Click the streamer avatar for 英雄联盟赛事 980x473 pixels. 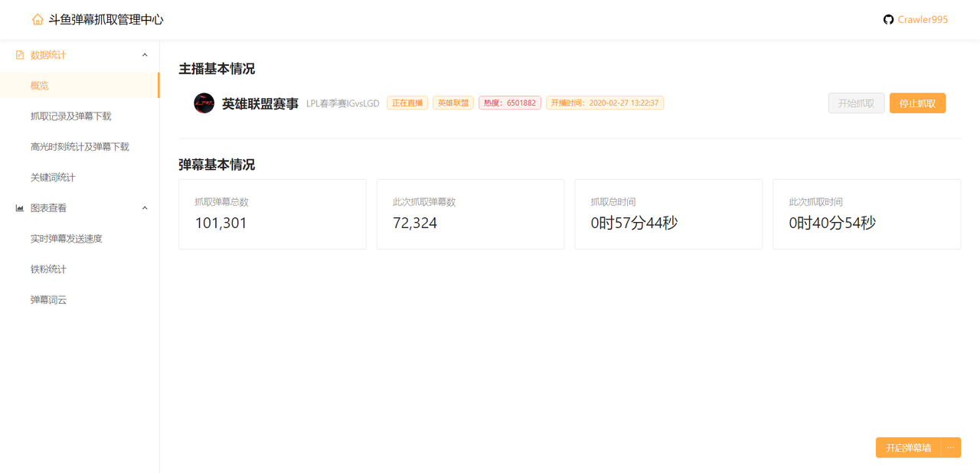coord(204,103)
